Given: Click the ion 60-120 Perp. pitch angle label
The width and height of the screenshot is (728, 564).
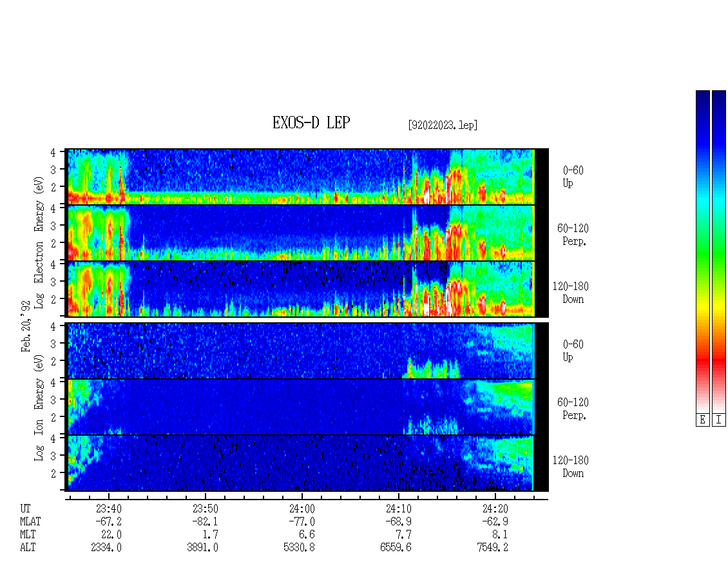Looking at the screenshot, I should pyautogui.click(x=573, y=409).
